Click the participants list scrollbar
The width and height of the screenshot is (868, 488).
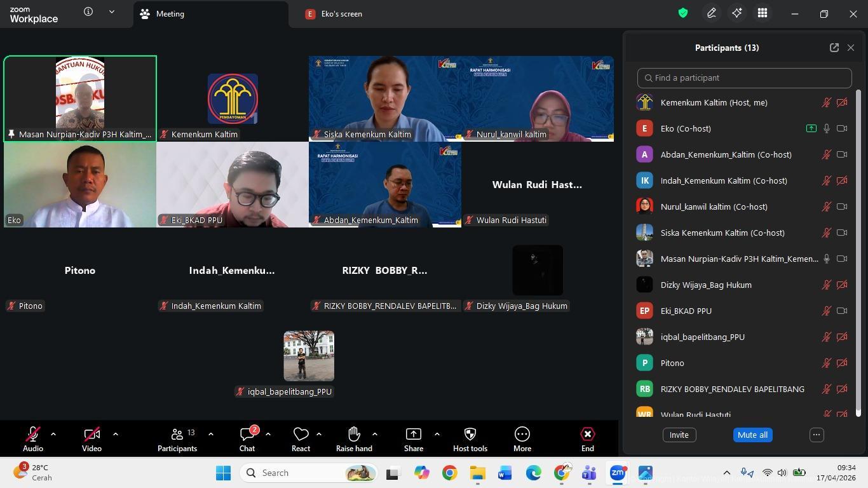click(x=858, y=254)
